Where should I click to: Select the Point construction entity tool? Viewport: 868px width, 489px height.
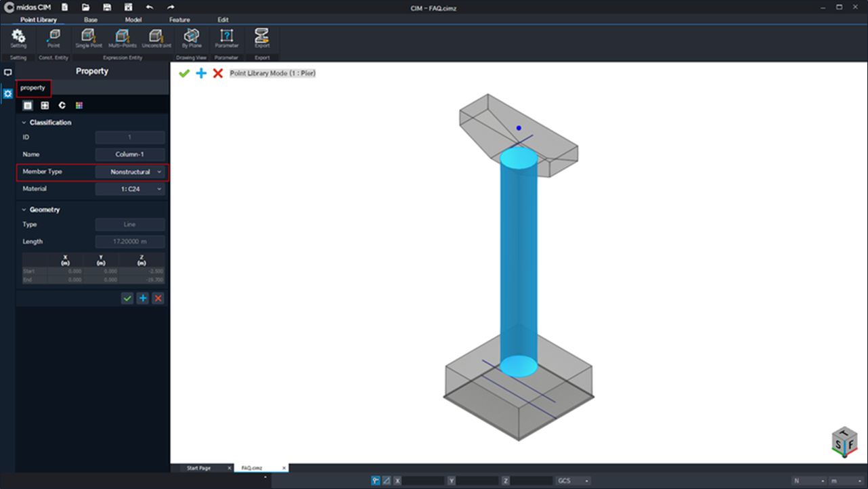pos(53,39)
